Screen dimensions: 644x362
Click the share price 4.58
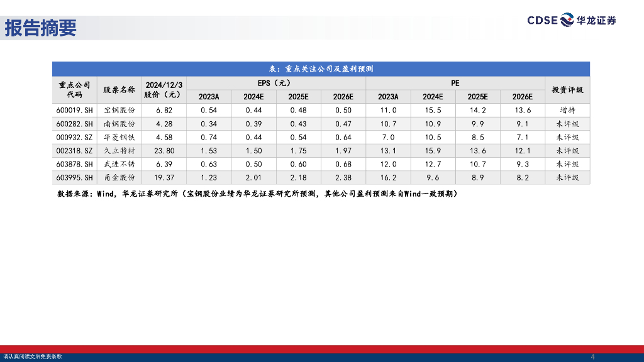[x=164, y=138]
